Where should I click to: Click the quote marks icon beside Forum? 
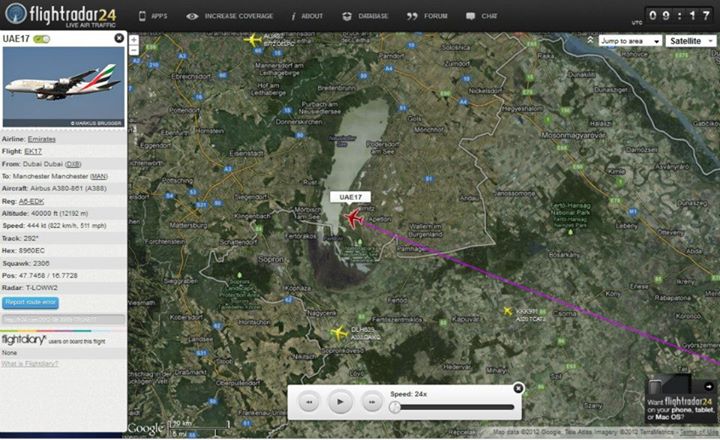tap(412, 16)
